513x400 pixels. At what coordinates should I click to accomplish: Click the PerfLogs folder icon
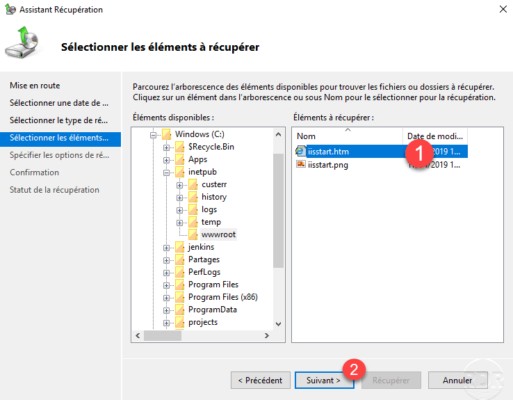pos(180,272)
